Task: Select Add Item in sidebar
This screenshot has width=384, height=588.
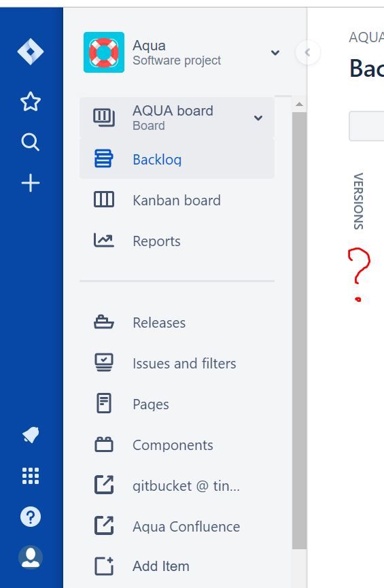Action: click(177, 566)
